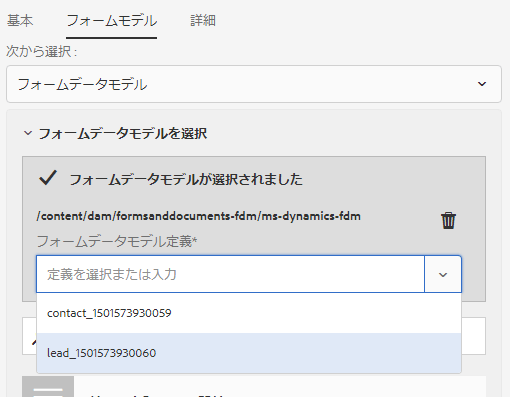Click the フォームデータモデルが選択されました checkmark icon
The image size is (510, 397).
coord(48,178)
